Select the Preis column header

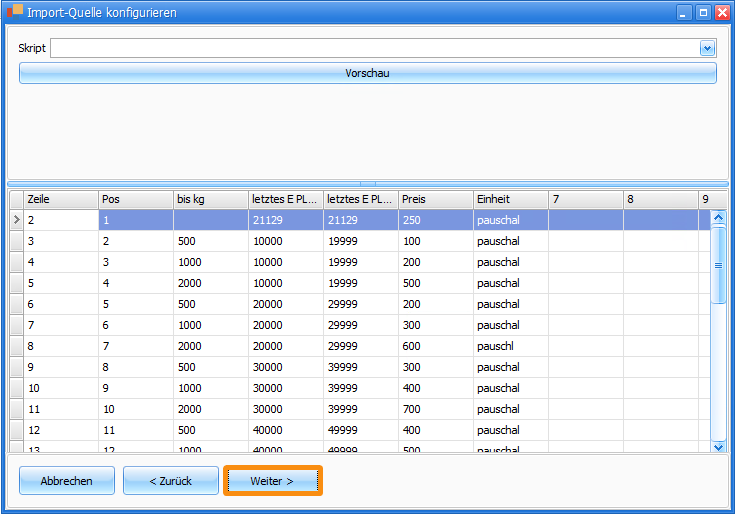pos(435,199)
